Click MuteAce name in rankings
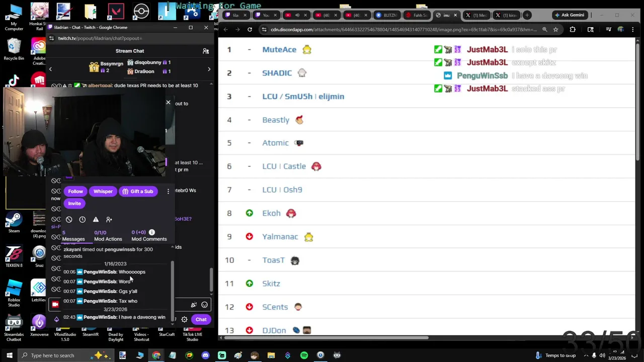The width and height of the screenshot is (644, 362). 279,50
